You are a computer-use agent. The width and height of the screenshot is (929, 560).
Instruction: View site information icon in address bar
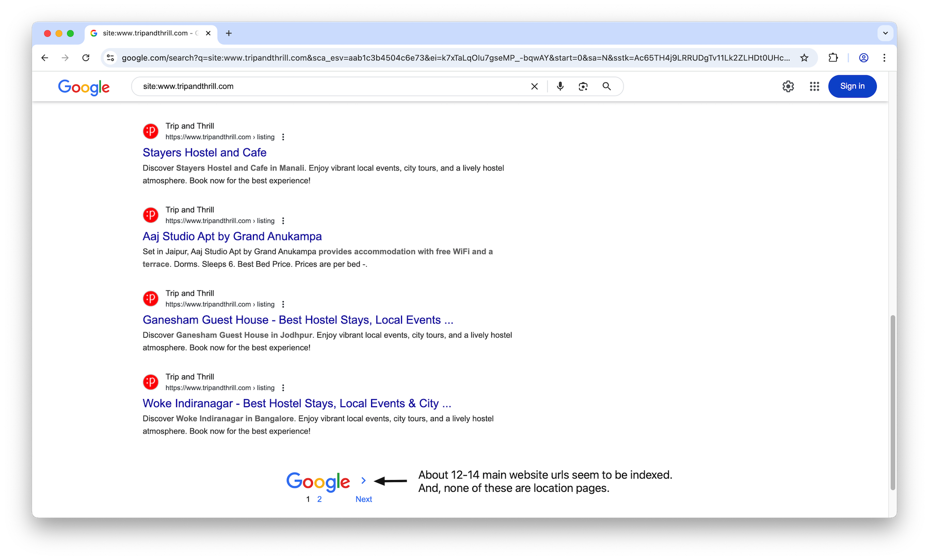tap(110, 58)
